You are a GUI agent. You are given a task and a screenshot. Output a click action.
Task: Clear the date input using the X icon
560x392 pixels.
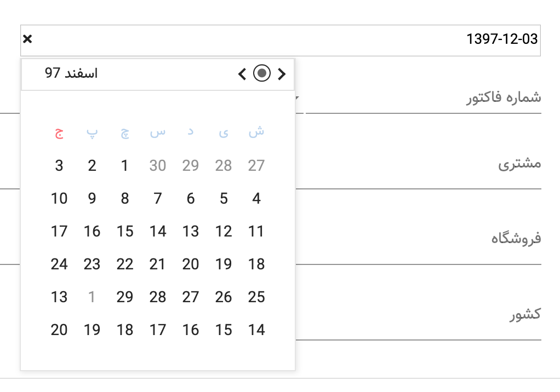point(27,39)
